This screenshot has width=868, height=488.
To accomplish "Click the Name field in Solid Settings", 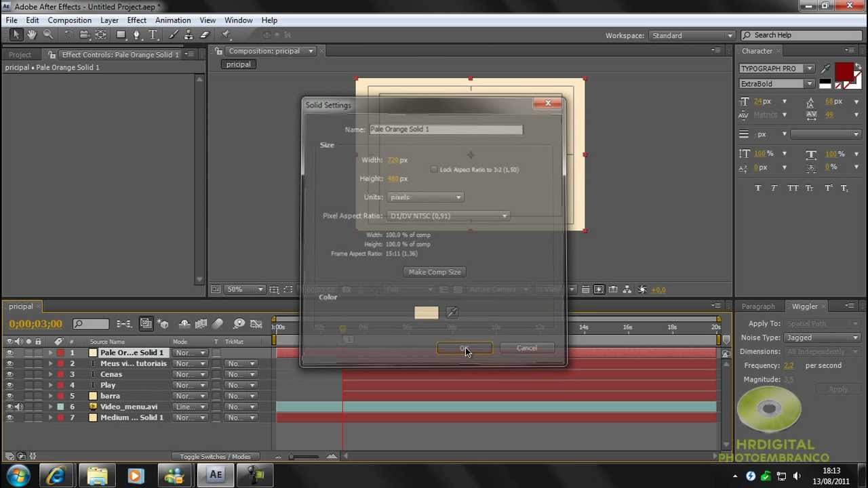I will coord(446,129).
